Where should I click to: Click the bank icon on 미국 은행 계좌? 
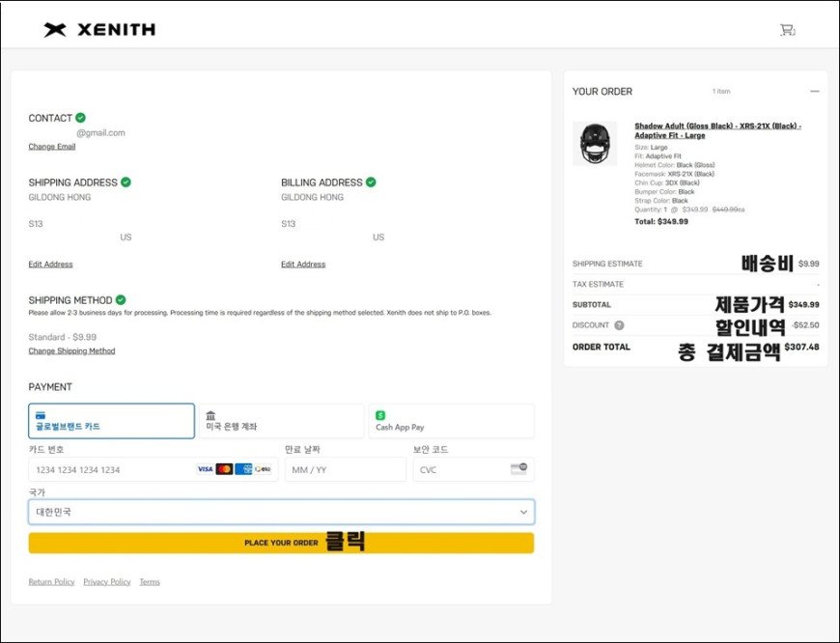click(x=210, y=415)
